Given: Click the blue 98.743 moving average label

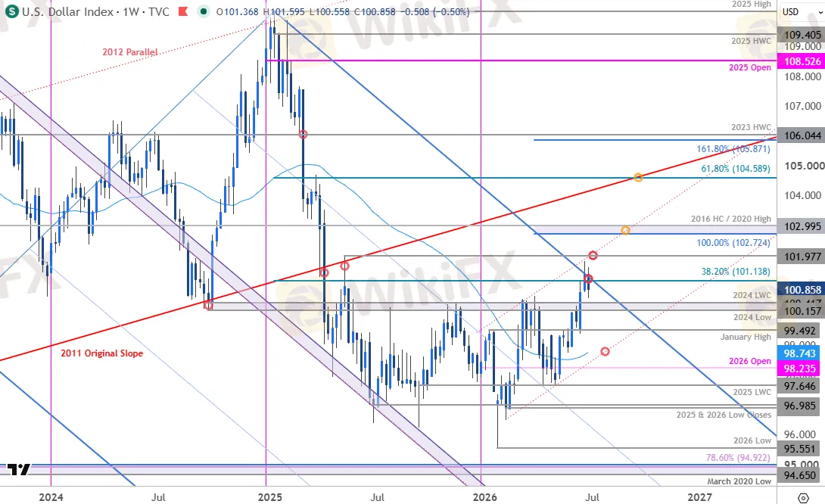Looking at the screenshot, I should tap(799, 353).
